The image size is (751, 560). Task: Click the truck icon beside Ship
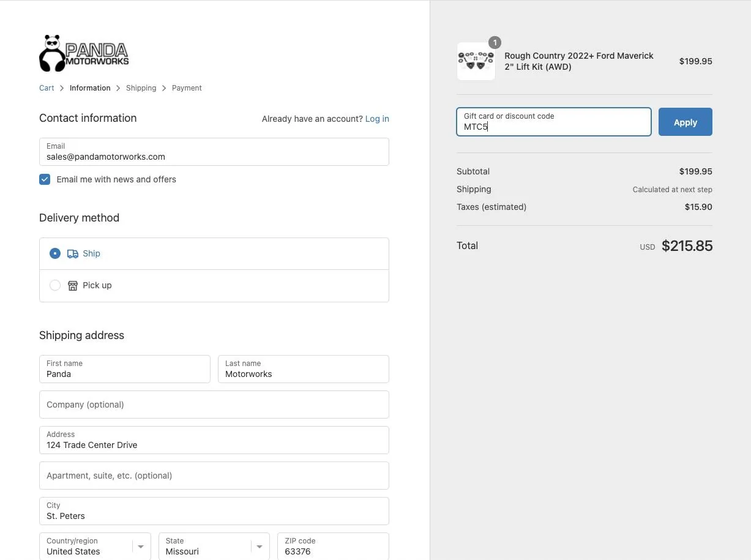[x=73, y=253]
